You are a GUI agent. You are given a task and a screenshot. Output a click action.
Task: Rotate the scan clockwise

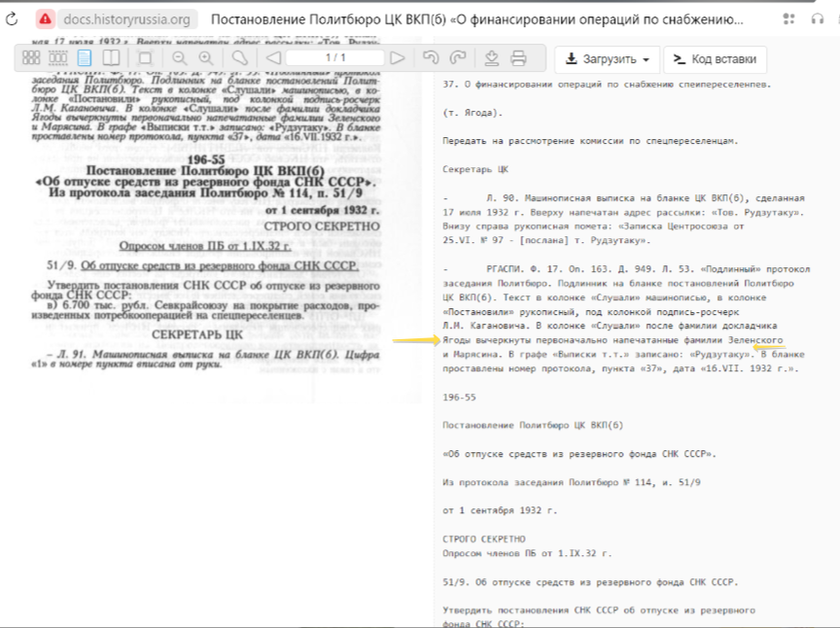coord(458,58)
